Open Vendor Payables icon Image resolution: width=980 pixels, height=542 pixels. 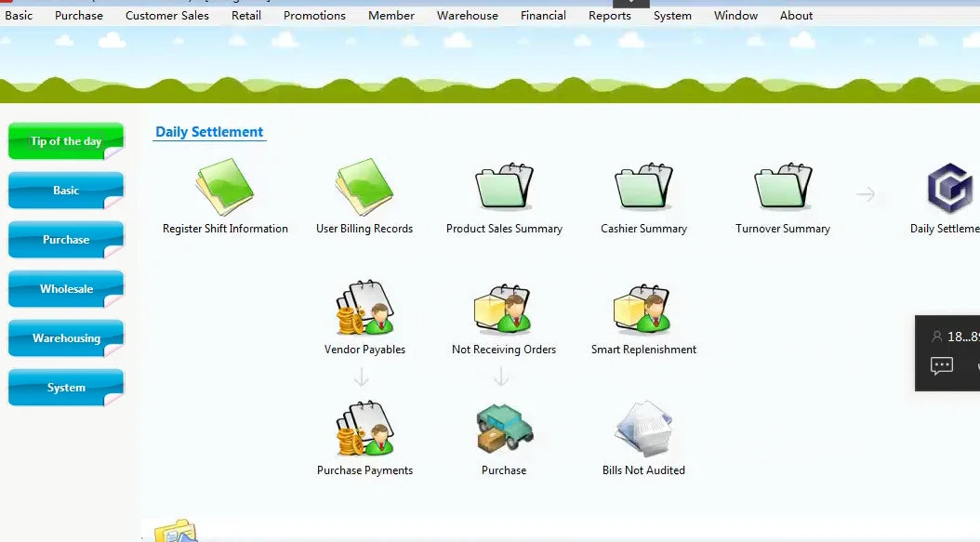[x=365, y=308]
